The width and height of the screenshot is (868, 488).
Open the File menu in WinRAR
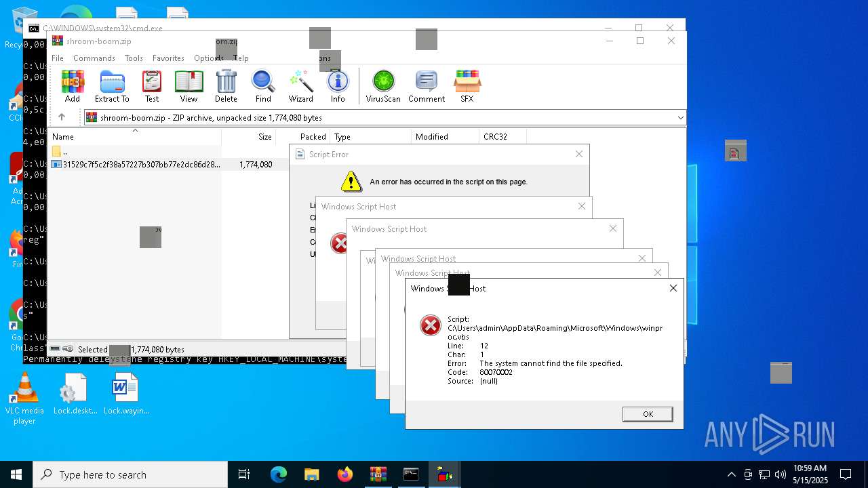58,58
